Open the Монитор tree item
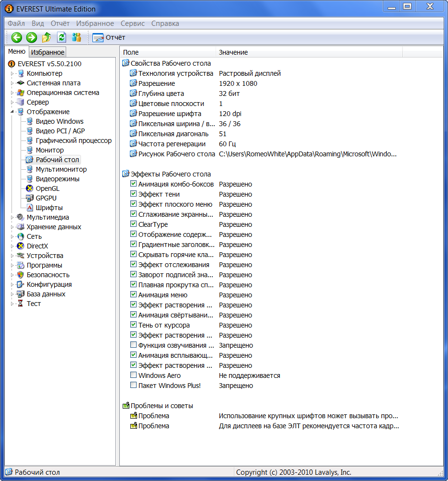Viewport: 448px width, 481px height. point(50,150)
